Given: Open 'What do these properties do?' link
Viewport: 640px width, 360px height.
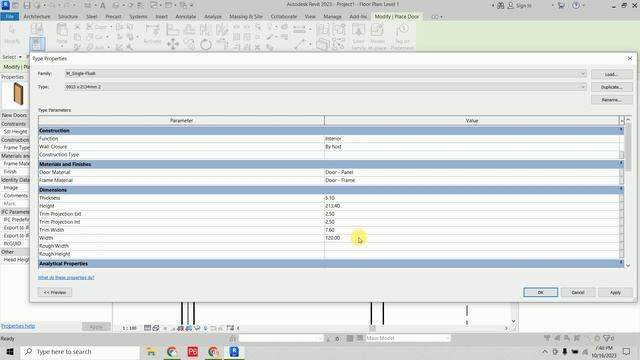Looking at the screenshot, I should 66,278.
